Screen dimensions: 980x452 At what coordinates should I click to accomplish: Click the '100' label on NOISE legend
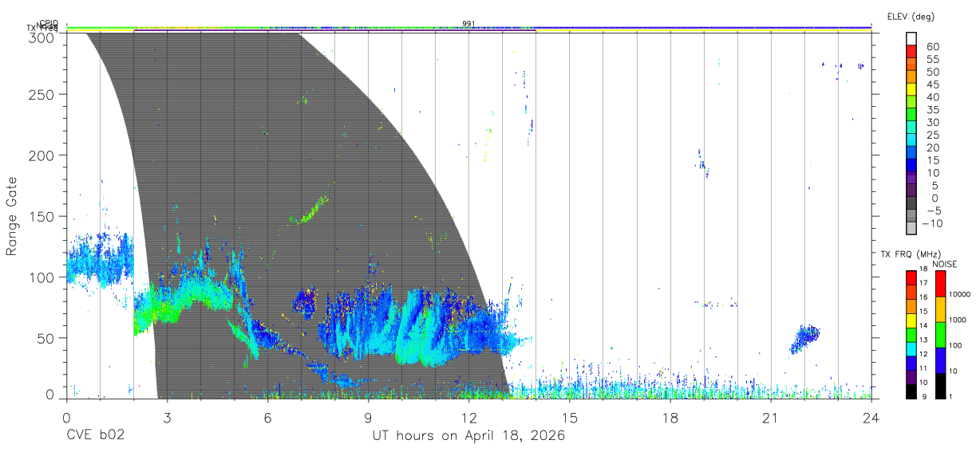(955, 345)
